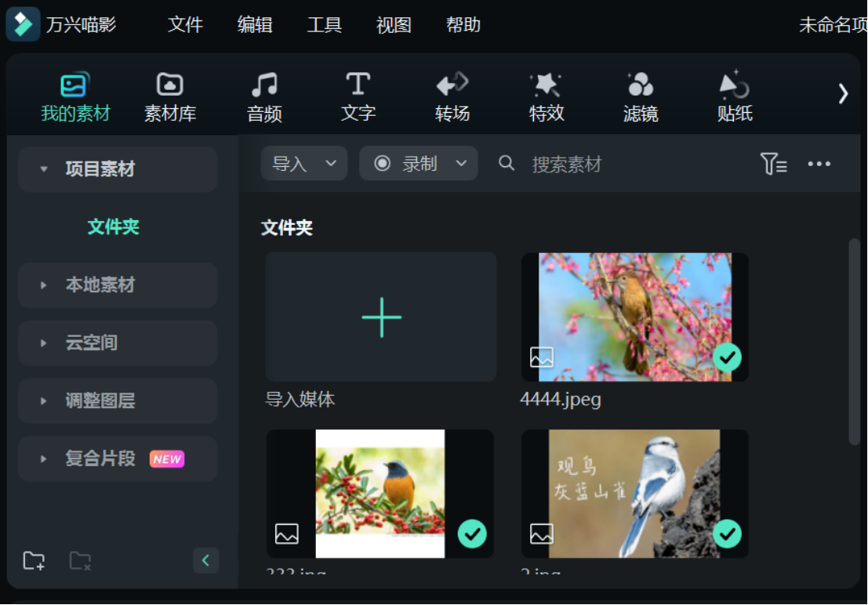Open the 音频 (Audio) panel
This screenshot has height=605, width=868.
pyautogui.click(x=264, y=94)
